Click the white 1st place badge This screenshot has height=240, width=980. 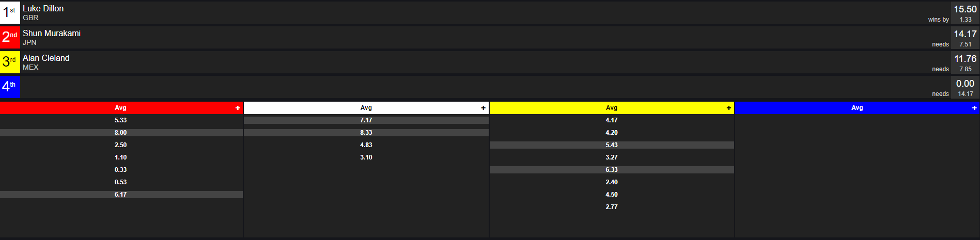click(x=10, y=12)
